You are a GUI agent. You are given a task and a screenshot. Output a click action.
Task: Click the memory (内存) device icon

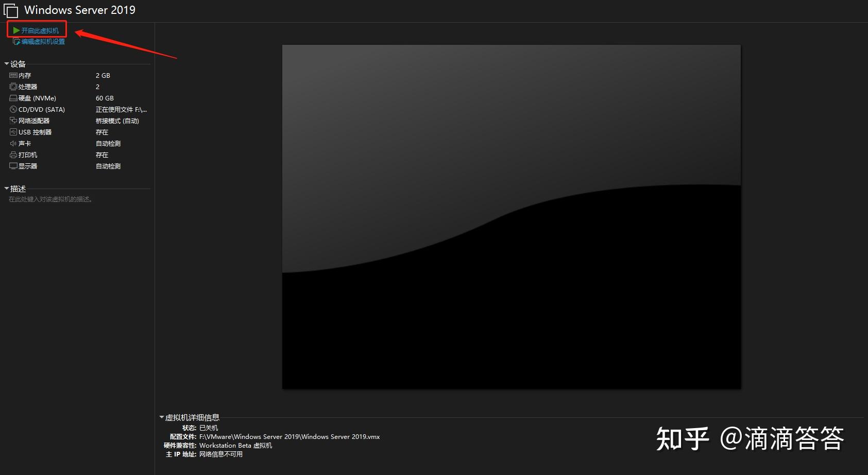13,75
